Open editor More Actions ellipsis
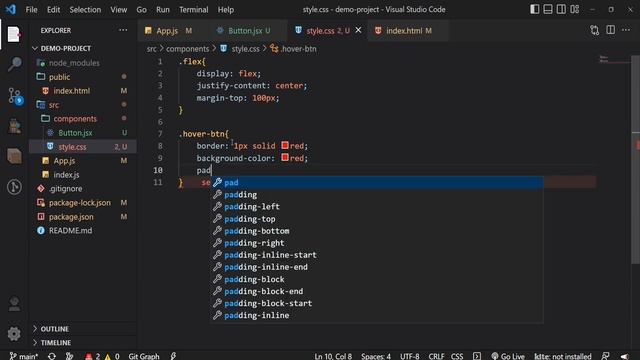This screenshot has height=360, width=640. [626, 30]
